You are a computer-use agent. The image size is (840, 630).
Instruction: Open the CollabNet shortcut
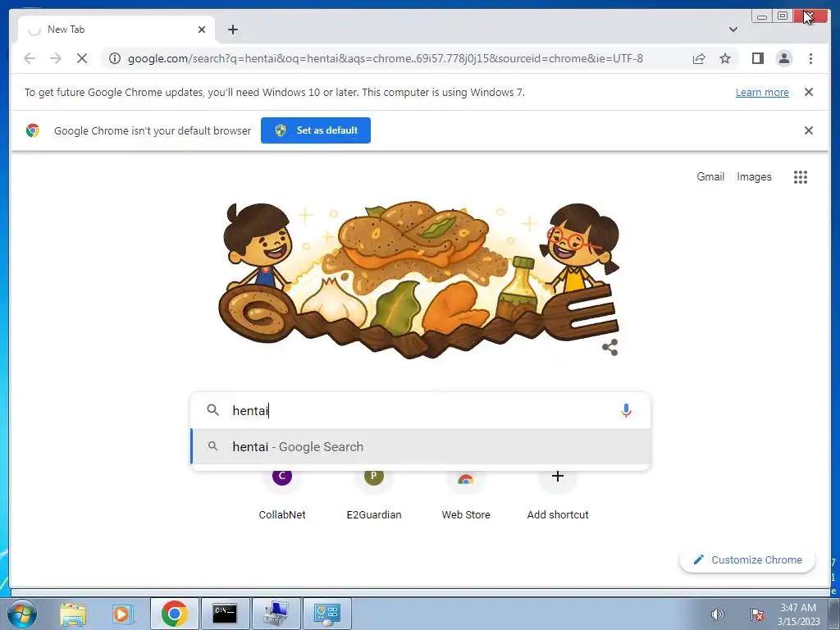click(282, 495)
